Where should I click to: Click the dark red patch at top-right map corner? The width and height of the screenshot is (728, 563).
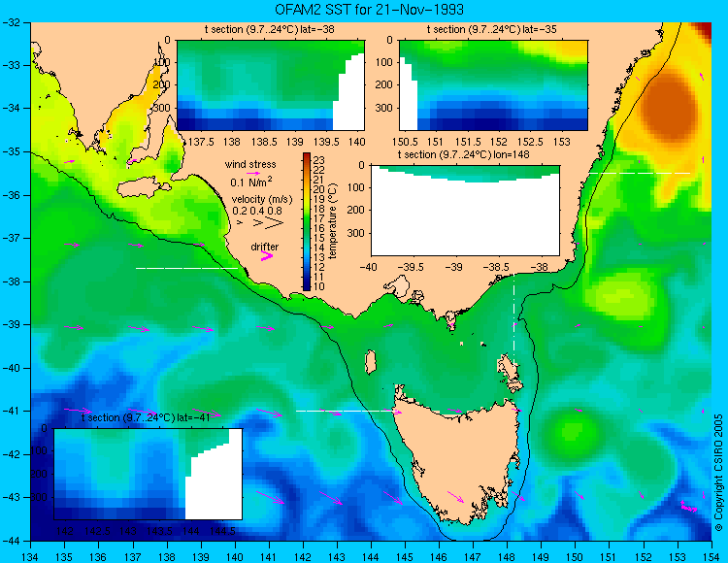[x=702, y=31]
